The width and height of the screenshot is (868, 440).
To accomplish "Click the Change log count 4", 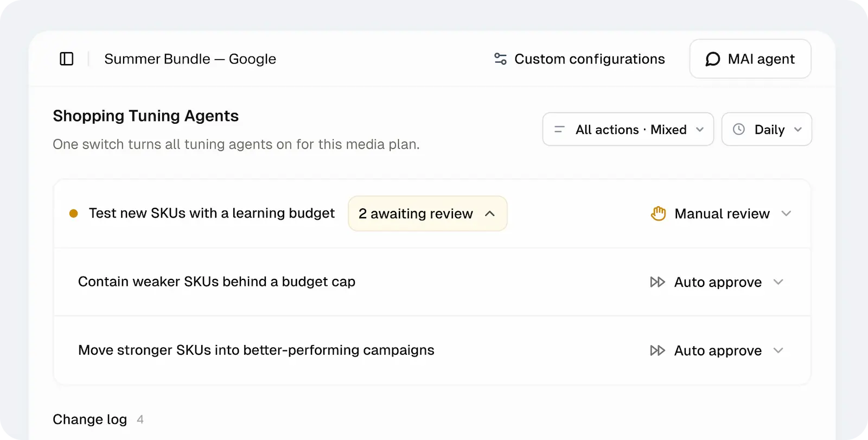I will [140, 419].
